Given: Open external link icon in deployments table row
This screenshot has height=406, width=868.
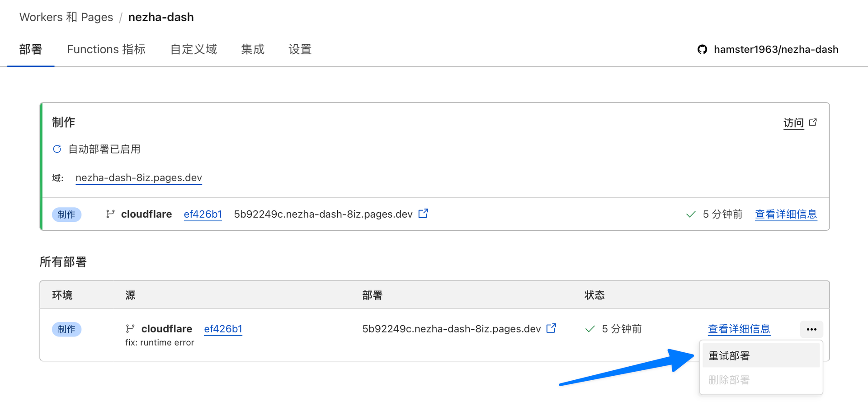Looking at the screenshot, I should (551, 328).
